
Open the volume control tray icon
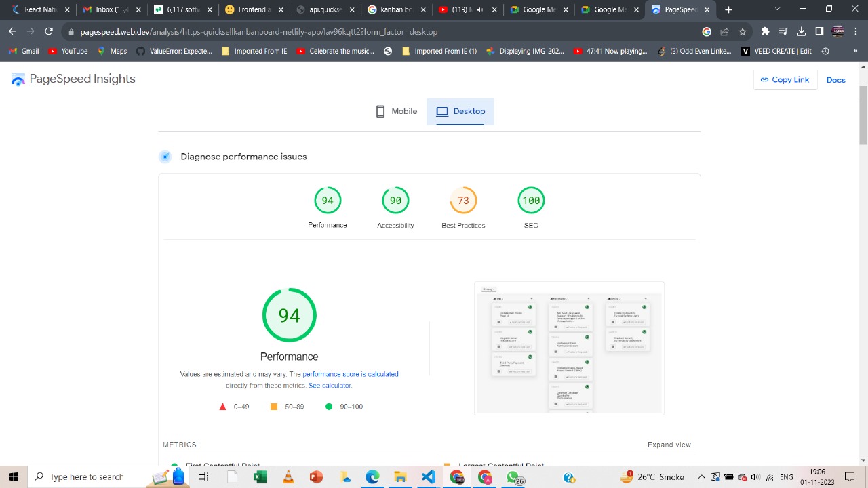pyautogui.click(x=755, y=477)
